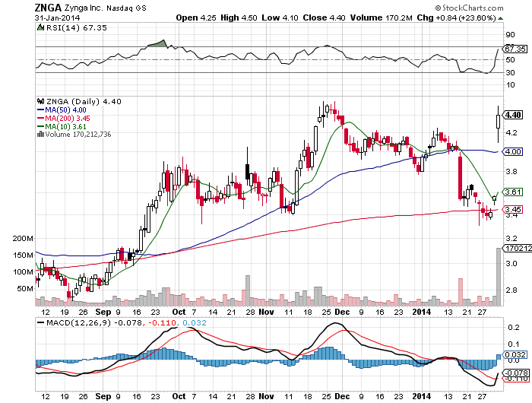Image resolution: width=532 pixels, height=403 pixels.
Task: Click the Nasdaq GS exchange label
Action: [127, 8]
